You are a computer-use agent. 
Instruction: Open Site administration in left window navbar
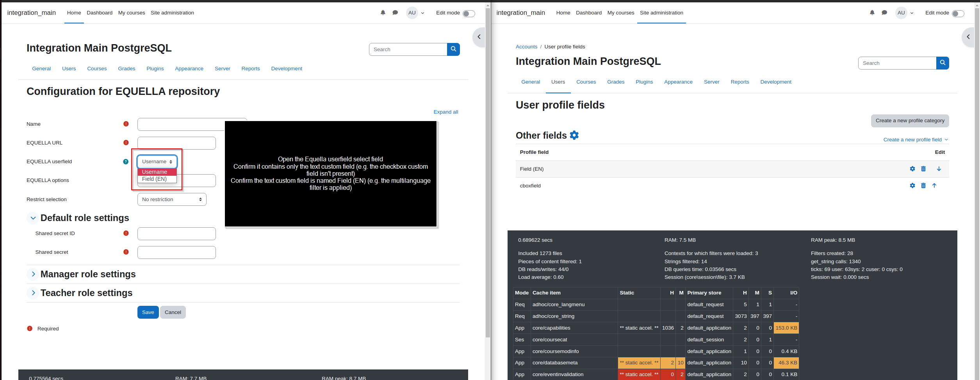(x=172, y=13)
